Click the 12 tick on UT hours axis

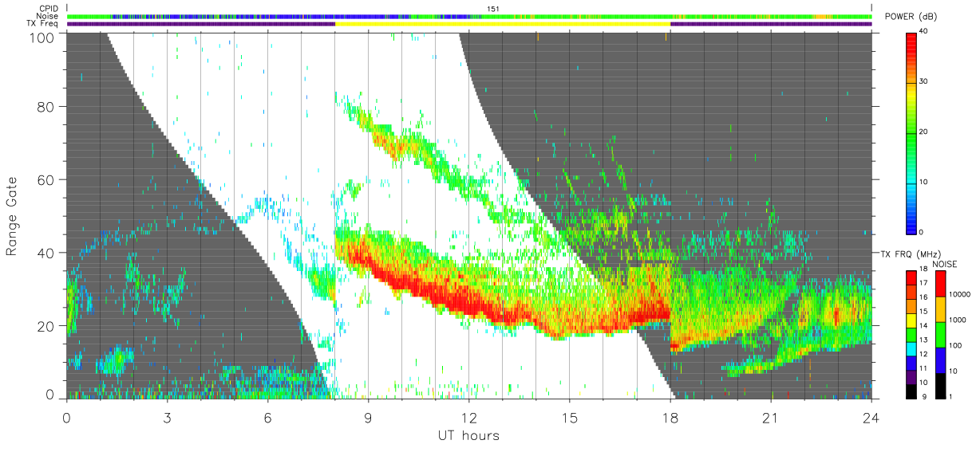[x=468, y=417]
